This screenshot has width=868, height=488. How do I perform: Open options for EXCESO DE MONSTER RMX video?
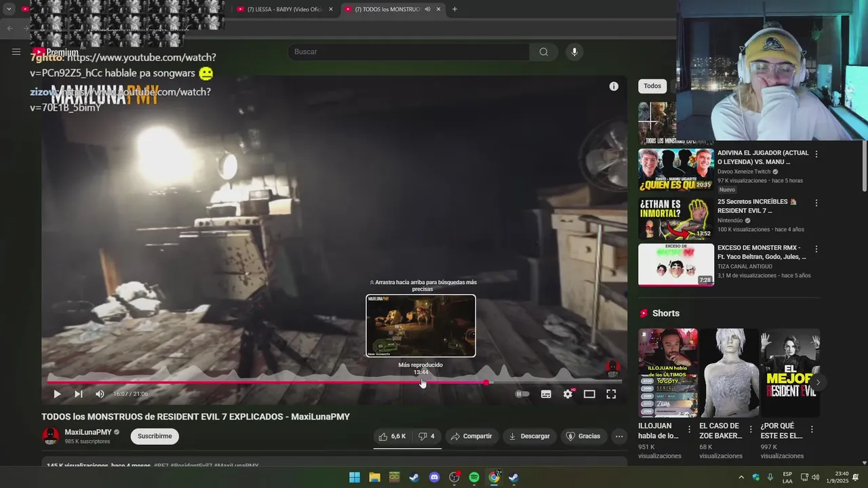816,249
